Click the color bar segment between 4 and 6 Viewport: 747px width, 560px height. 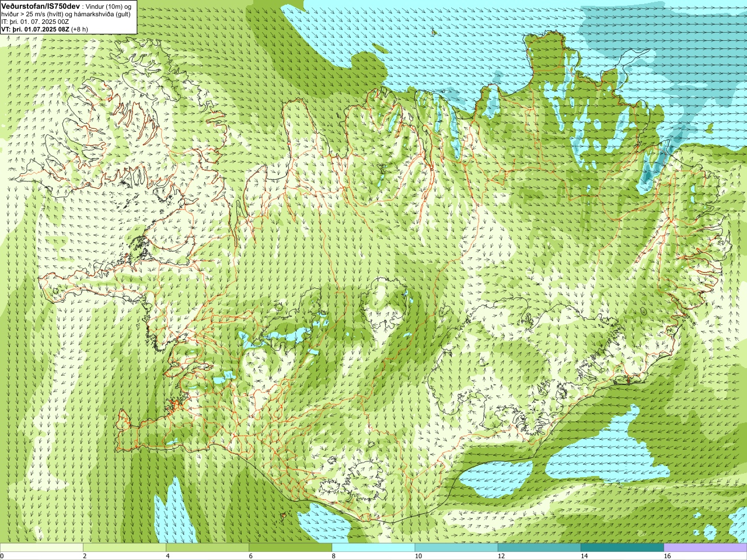point(208,548)
